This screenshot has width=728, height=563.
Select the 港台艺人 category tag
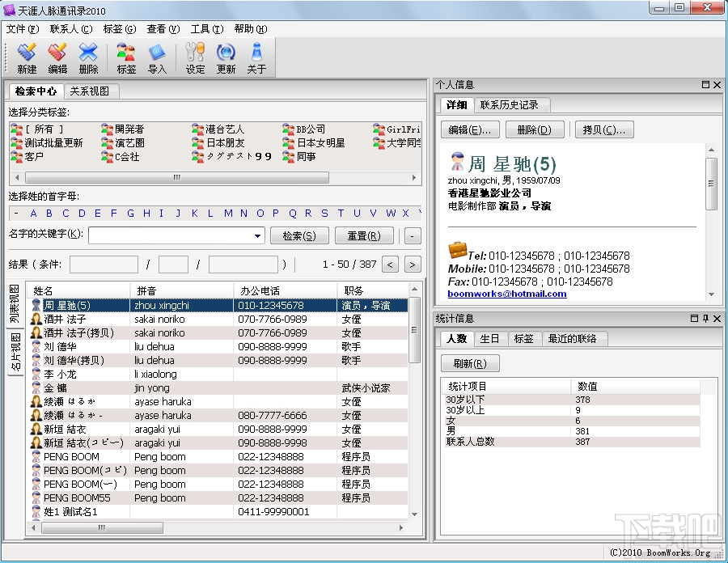point(218,129)
